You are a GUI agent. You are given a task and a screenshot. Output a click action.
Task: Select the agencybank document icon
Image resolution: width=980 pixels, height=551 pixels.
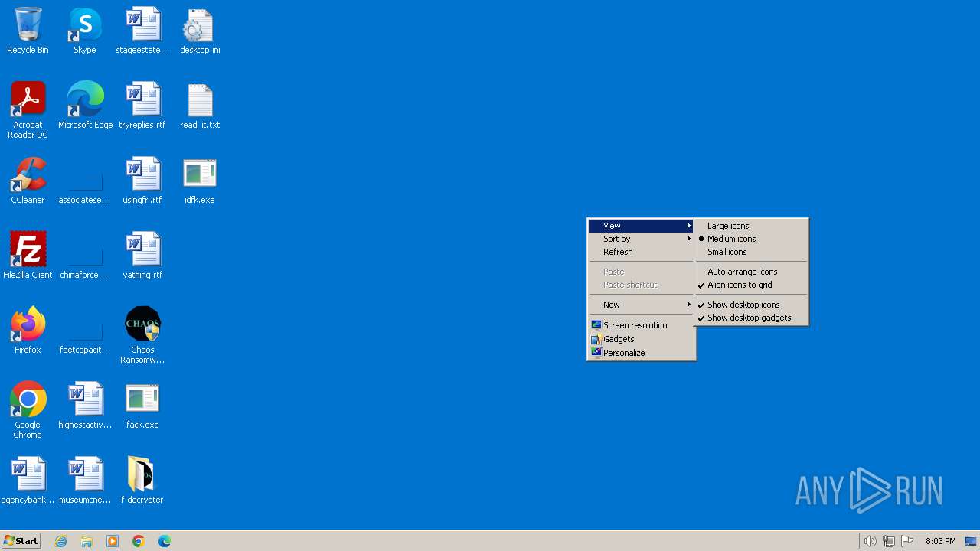28,481
